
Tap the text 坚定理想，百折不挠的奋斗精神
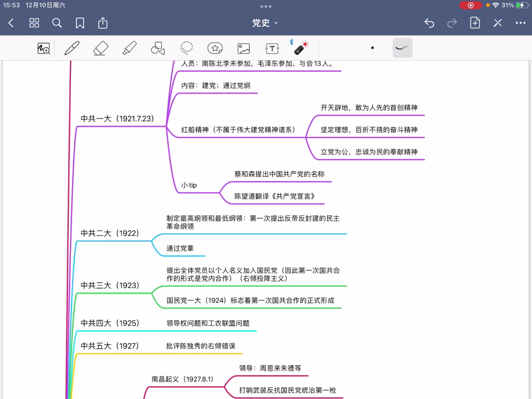coord(369,130)
